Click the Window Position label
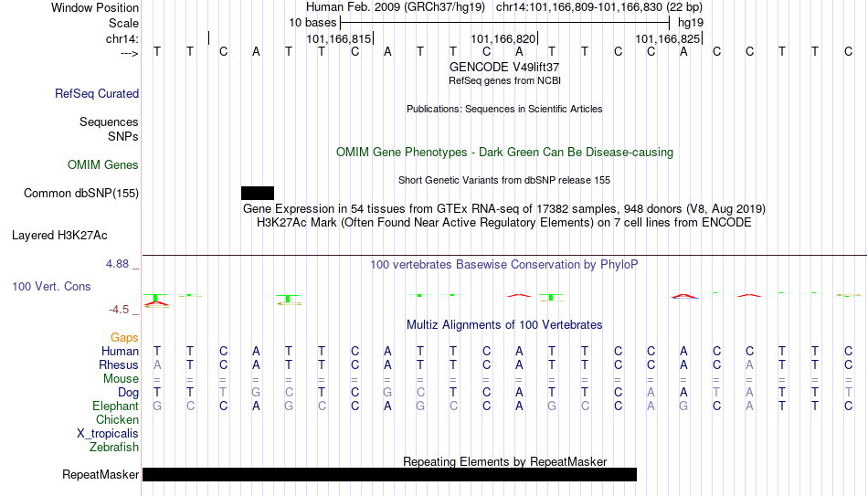 coord(95,7)
